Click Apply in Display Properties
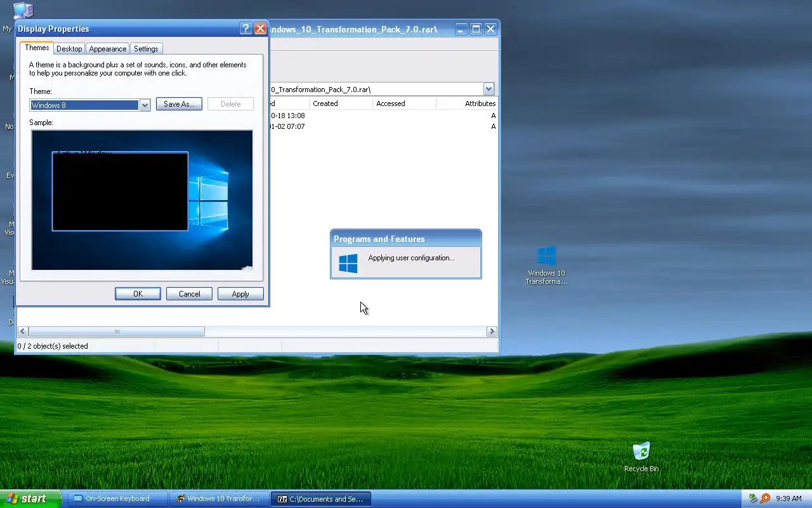This screenshot has width=812, height=508. pyautogui.click(x=240, y=294)
